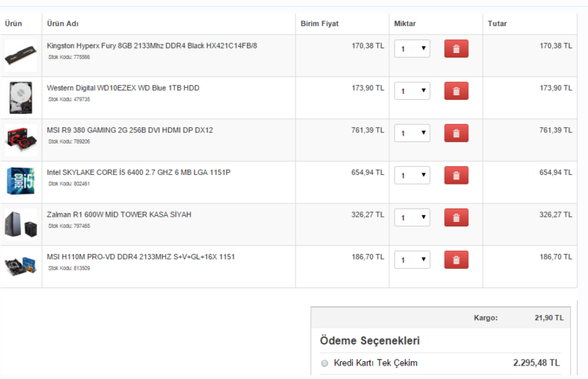Select the Stok Kodu 789206 text
Image resolution: width=588 pixels, height=379 pixels.
point(69,141)
